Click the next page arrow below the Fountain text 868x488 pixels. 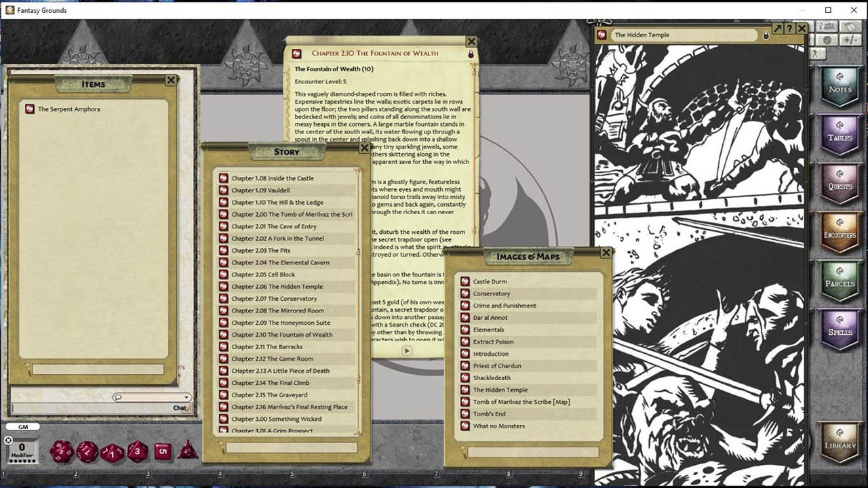pyautogui.click(x=406, y=350)
